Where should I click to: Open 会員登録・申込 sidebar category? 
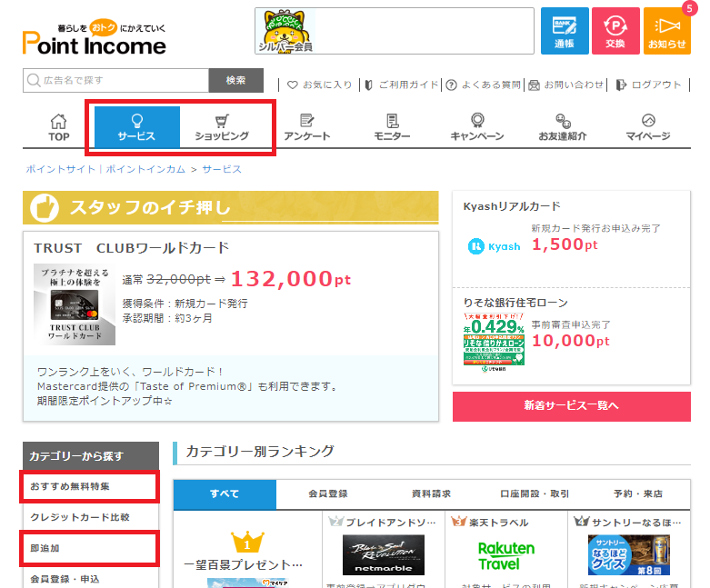[x=91, y=578]
